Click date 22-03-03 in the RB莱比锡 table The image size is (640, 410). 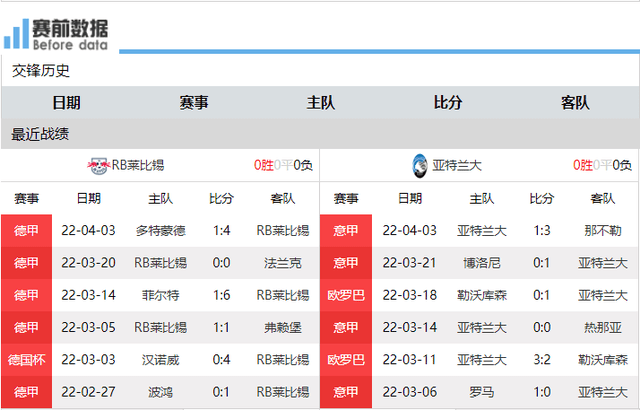point(89,359)
